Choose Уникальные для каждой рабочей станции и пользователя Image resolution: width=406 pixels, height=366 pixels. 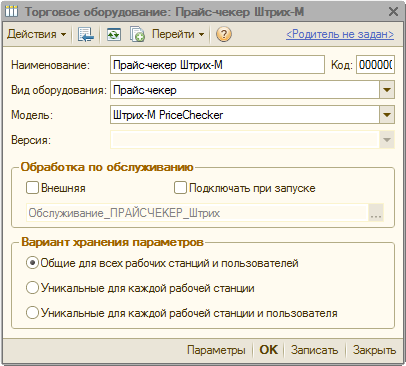pyautogui.click(x=32, y=313)
